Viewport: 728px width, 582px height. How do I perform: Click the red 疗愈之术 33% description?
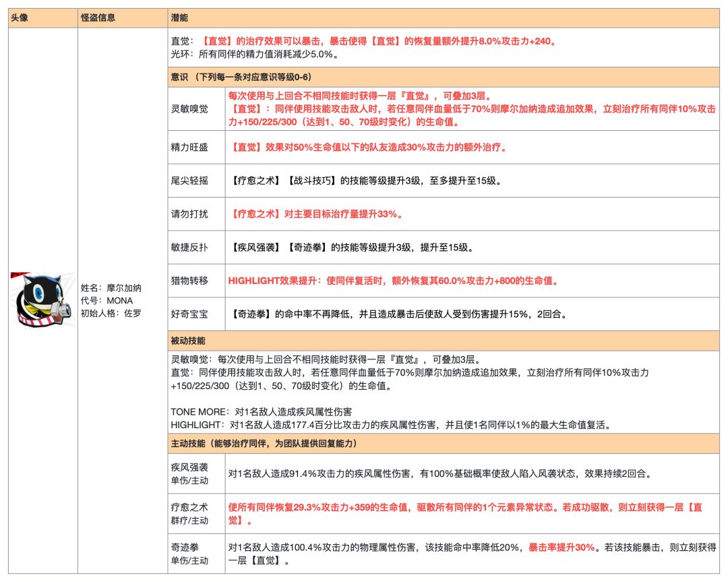coord(317,214)
